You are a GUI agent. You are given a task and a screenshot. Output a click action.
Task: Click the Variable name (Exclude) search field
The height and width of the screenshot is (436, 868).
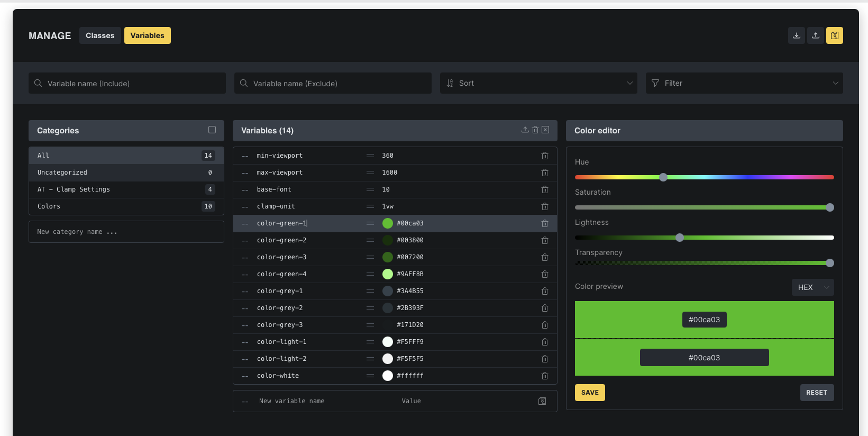click(333, 83)
